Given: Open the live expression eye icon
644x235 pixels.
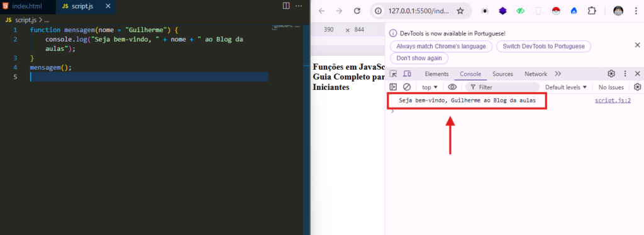Looking at the screenshot, I should coord(452,87).
